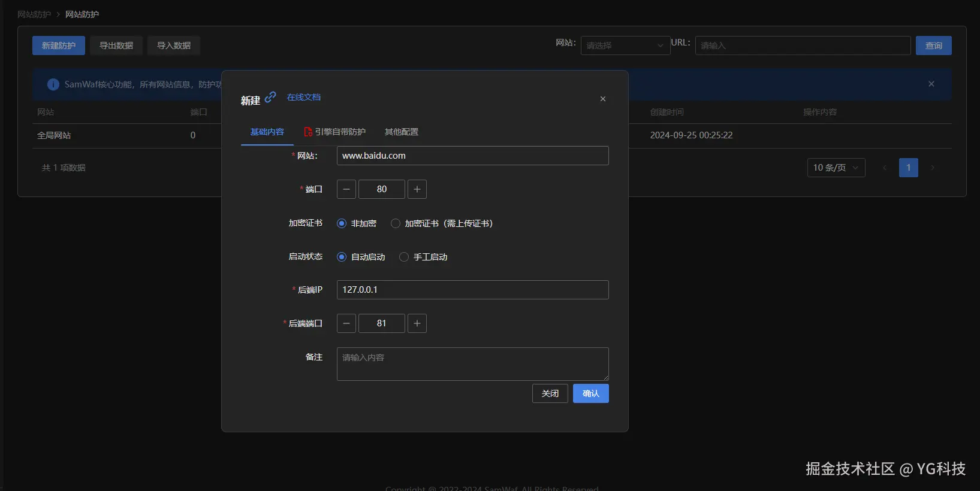The height and width of the screenshot is (491, 980).
Task: Click the 操作内容 column header
Action: click(821, 112)
